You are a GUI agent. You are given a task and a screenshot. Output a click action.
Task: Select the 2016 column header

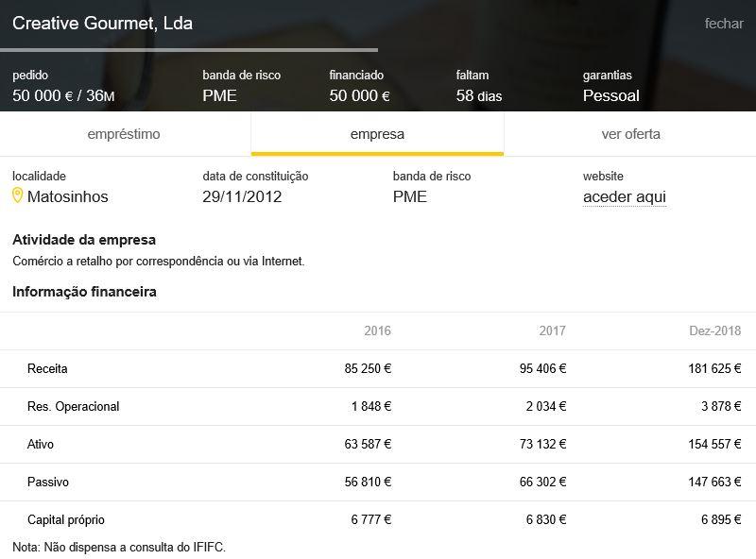coord(377,331)
